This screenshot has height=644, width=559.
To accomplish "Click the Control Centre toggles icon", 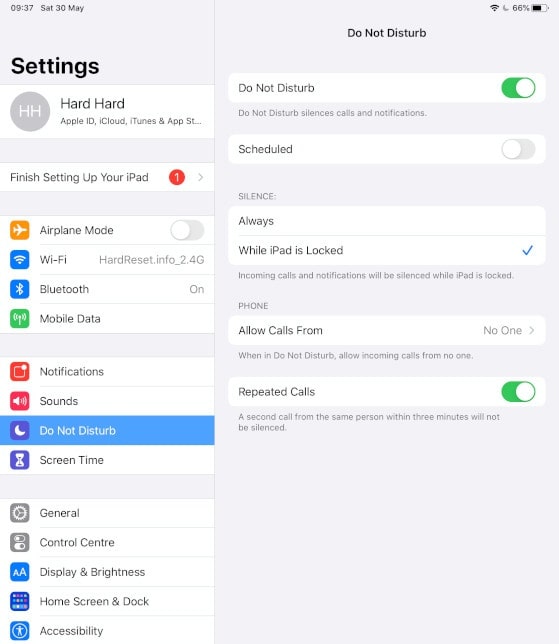I will (x=20, y=542).
